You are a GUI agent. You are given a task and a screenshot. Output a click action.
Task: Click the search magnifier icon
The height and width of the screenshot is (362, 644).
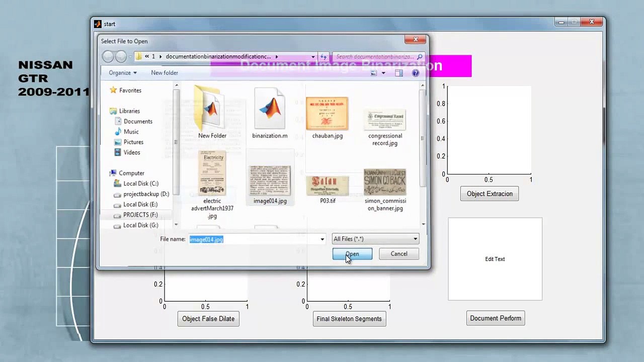[x=420, y=57]
